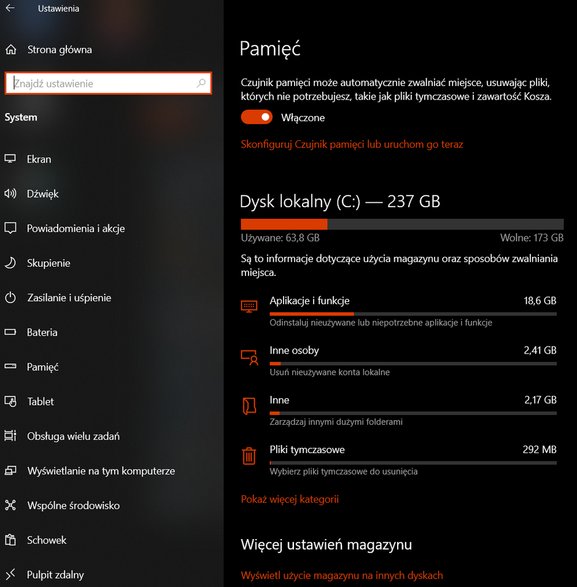Click the Dźwięk speaker icon

(10, 194)
